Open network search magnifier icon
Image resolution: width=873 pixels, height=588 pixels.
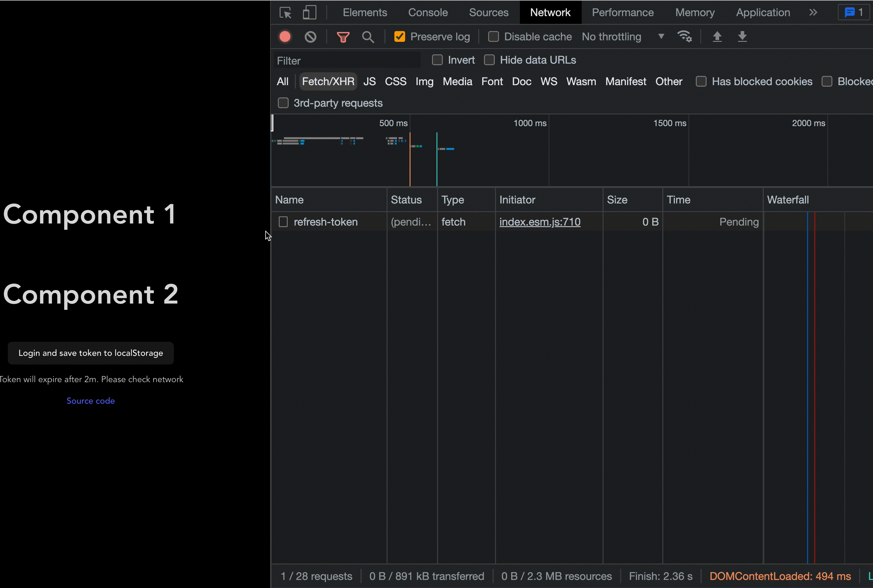click(368, 37)
